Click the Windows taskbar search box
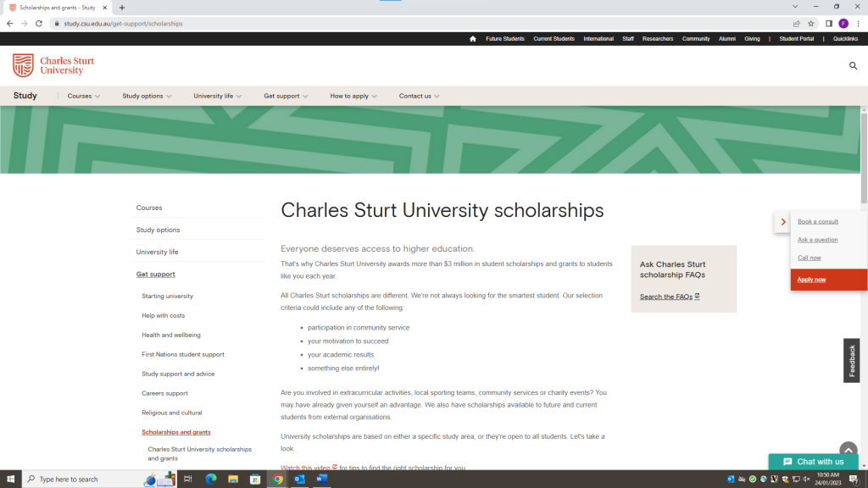 tap(100, 480)
